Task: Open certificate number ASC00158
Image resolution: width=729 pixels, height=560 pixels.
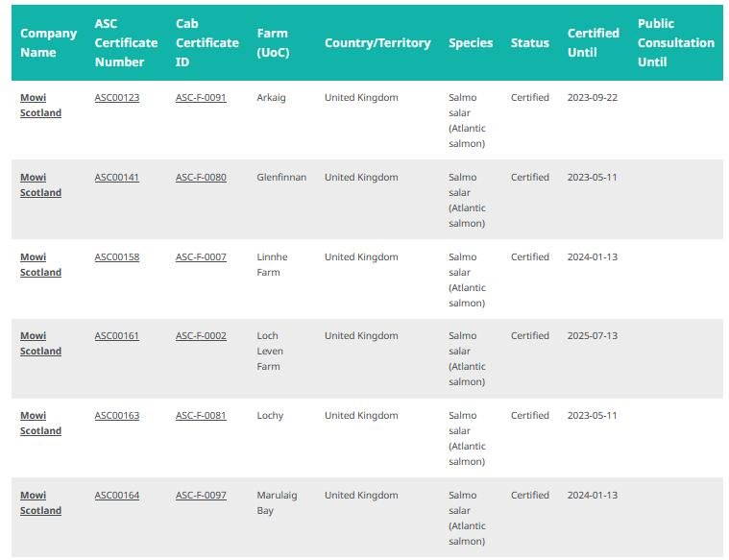Action: 116,256
